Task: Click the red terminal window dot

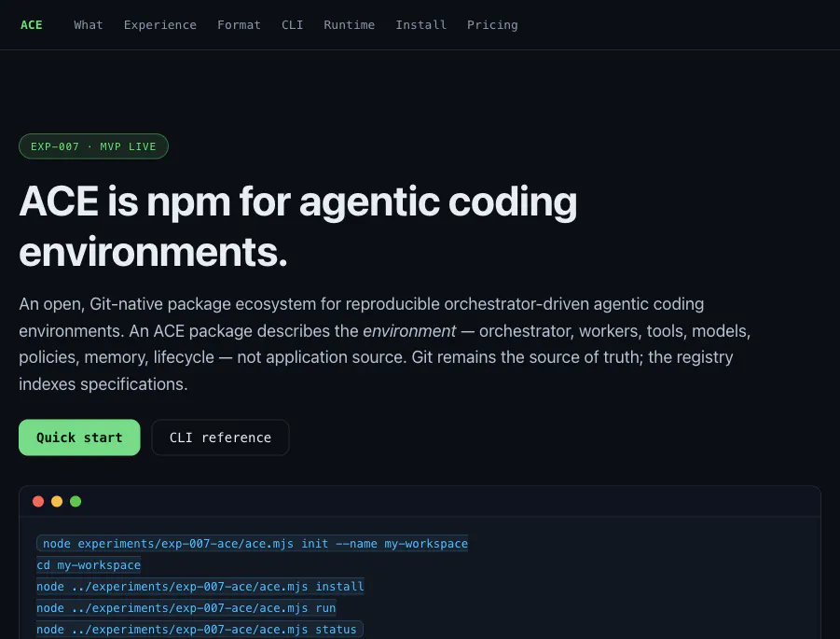Action: coord(38,501)
